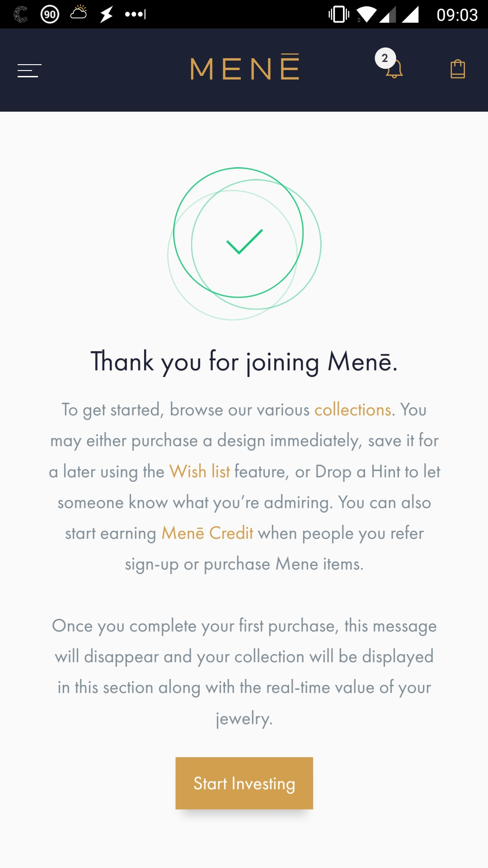Open the Wish list link
Image resolution: width=488 pixels, height=868 pixels.
(x=199, y=472)
